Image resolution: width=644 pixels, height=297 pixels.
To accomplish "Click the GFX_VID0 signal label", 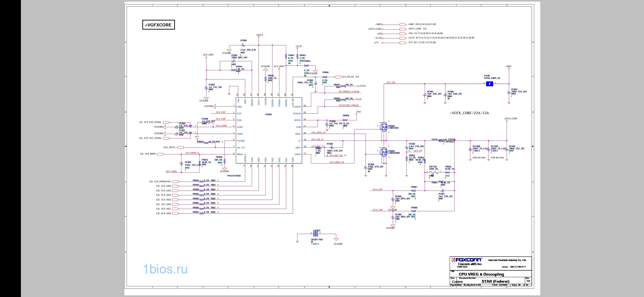I will (166, 213).
